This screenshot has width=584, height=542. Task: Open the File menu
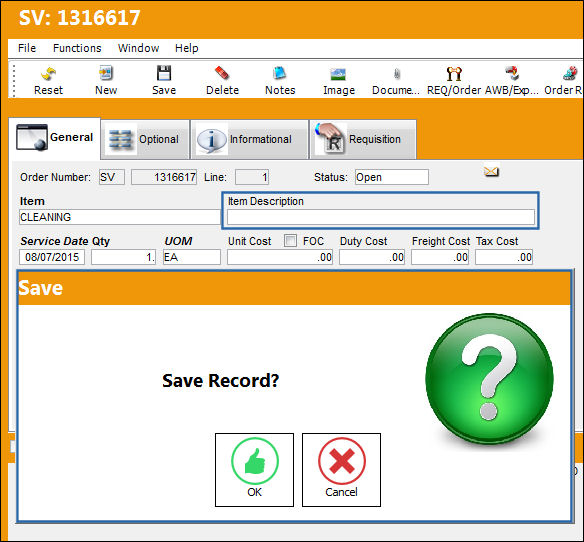[27, 48]
